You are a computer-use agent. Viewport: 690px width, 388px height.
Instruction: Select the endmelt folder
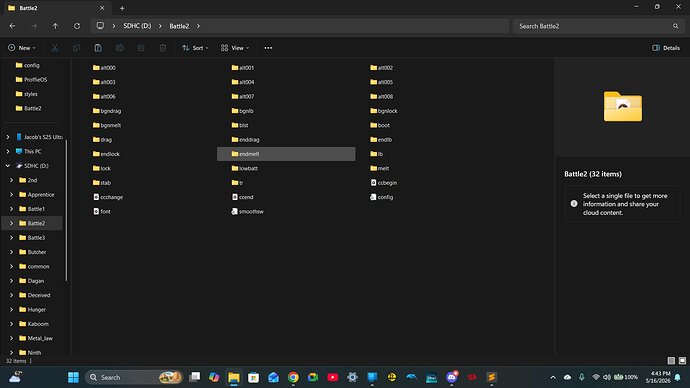tap(286, 154)
